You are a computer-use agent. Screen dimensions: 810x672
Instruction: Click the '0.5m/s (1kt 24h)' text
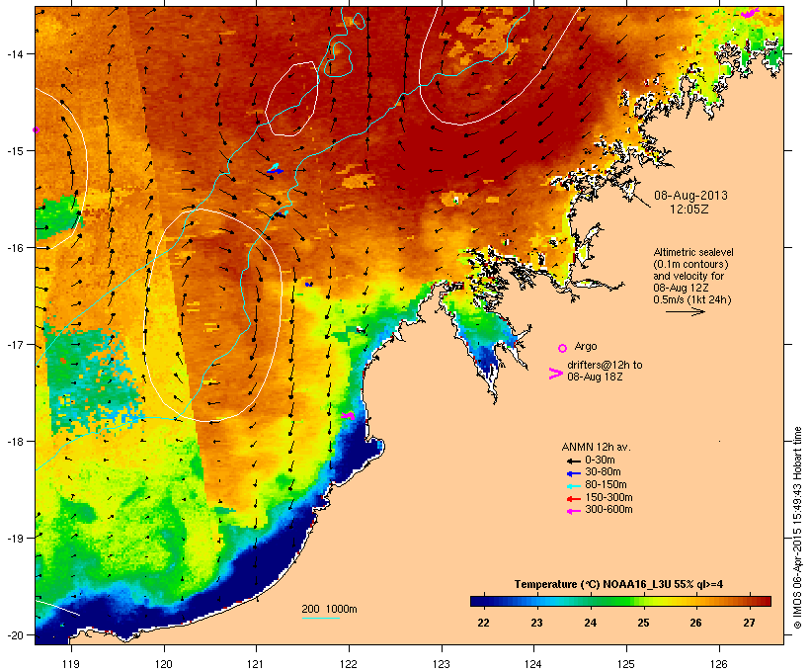point(692,299)
